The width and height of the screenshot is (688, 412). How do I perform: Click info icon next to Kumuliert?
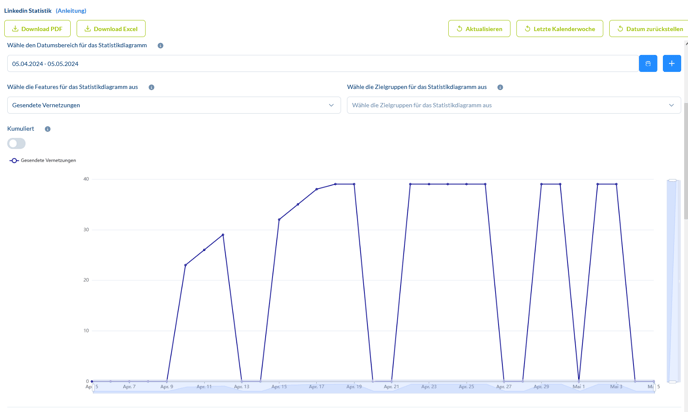[48, 129]
